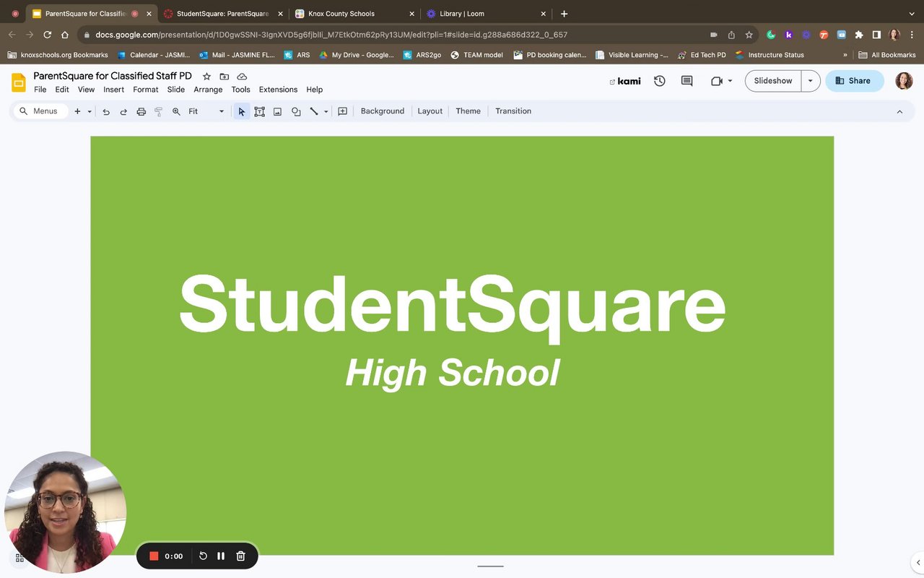Undo the last action
This screenshot has width=924, height=578.
pyautogui.click(x=106, y=111)
